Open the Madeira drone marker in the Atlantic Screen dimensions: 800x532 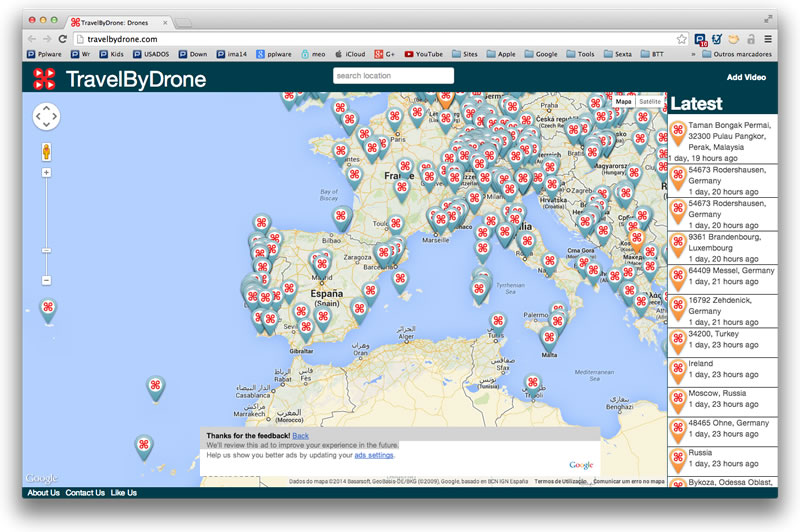156,388
